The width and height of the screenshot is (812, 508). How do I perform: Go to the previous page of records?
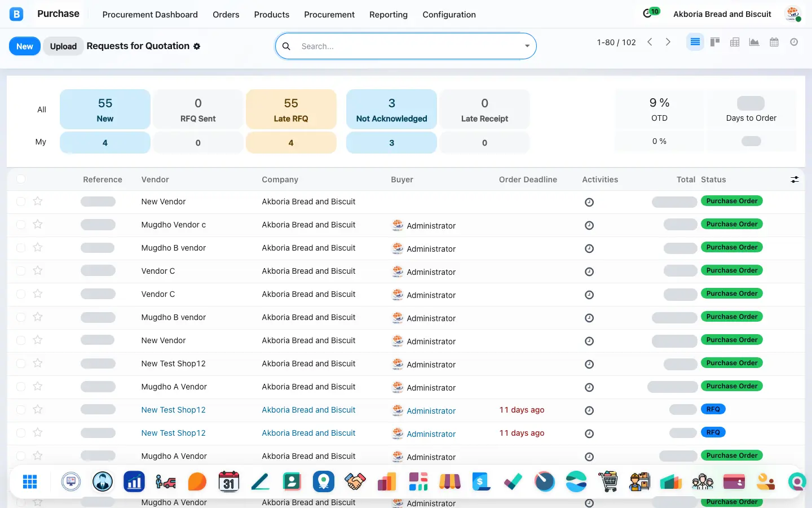click(650, 42)
